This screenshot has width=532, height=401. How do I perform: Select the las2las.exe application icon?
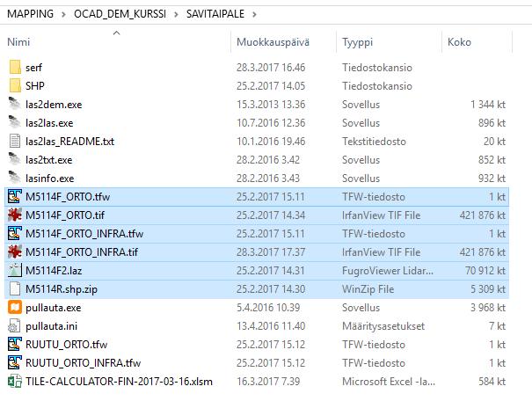pos(15,122)
